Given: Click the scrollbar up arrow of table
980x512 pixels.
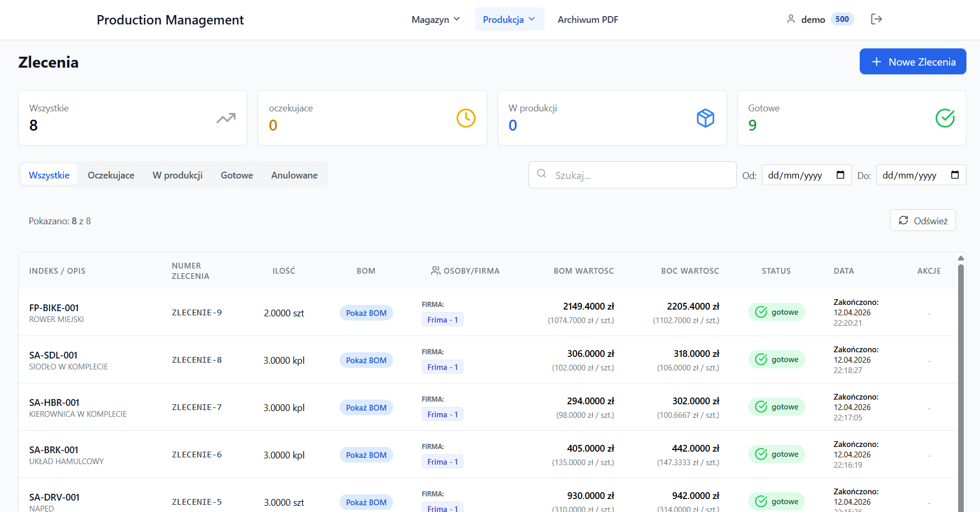Looking at the screenshot, I should (961, 258).
